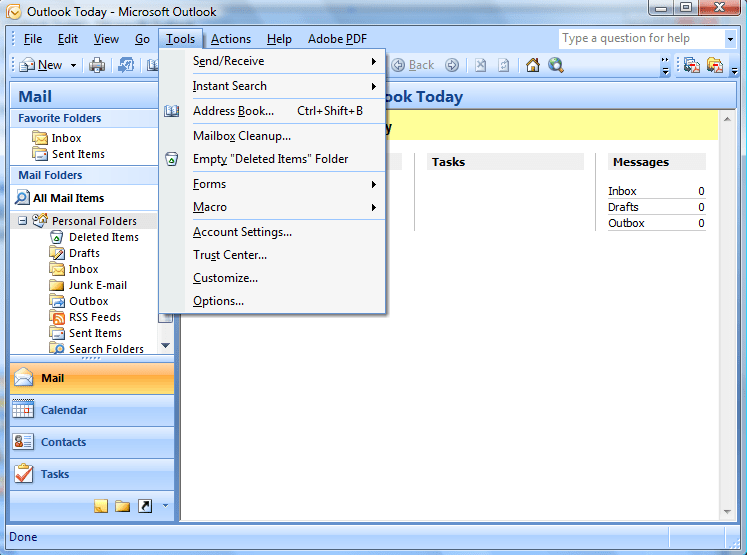Open the Edit menu
The image size is (747, 555).
(x=68, y=39)
